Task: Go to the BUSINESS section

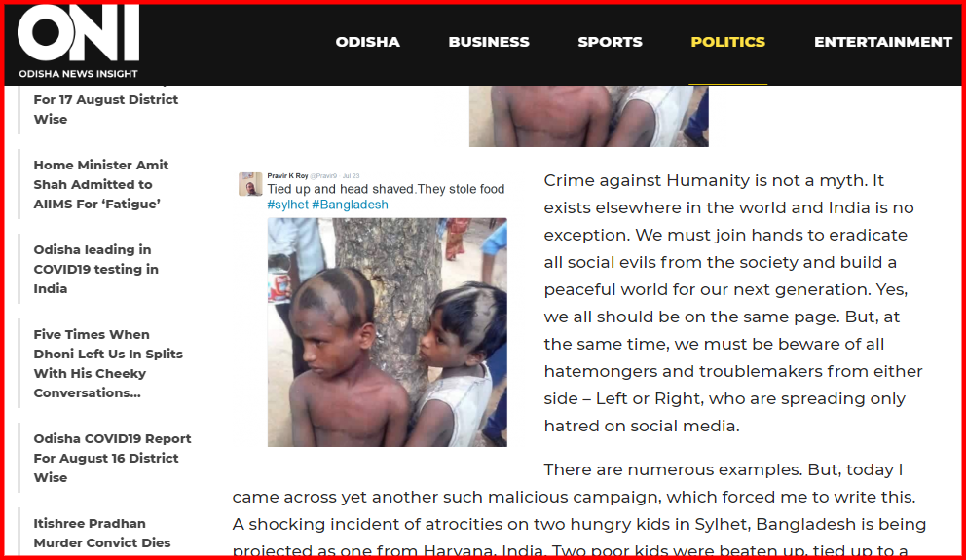Action: [489, 42]
